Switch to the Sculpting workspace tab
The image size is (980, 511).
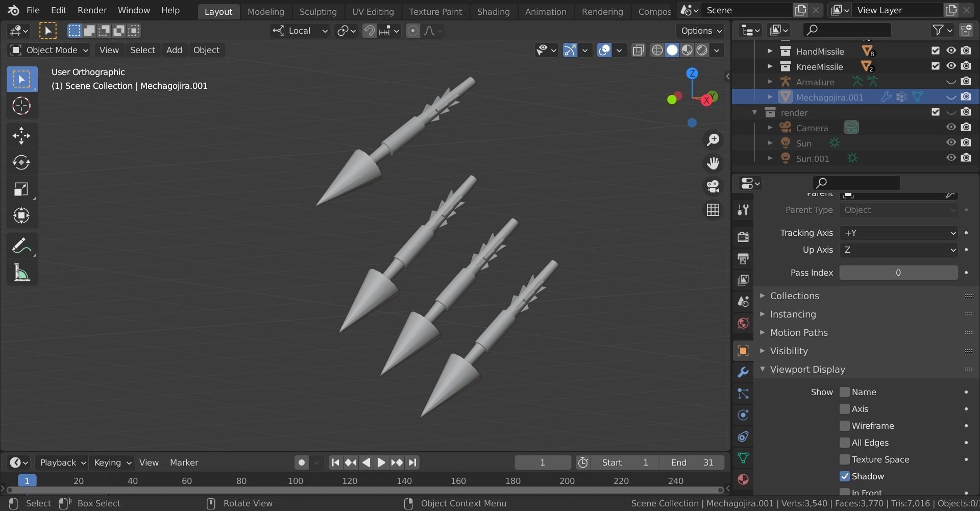click(318, 11)
